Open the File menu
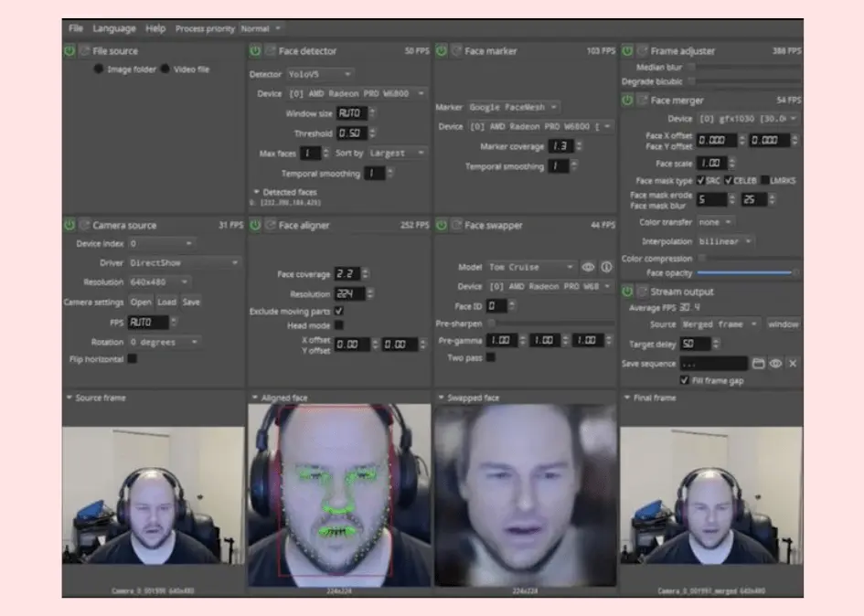This screenshot has width=864, height=616. (75, 28)
